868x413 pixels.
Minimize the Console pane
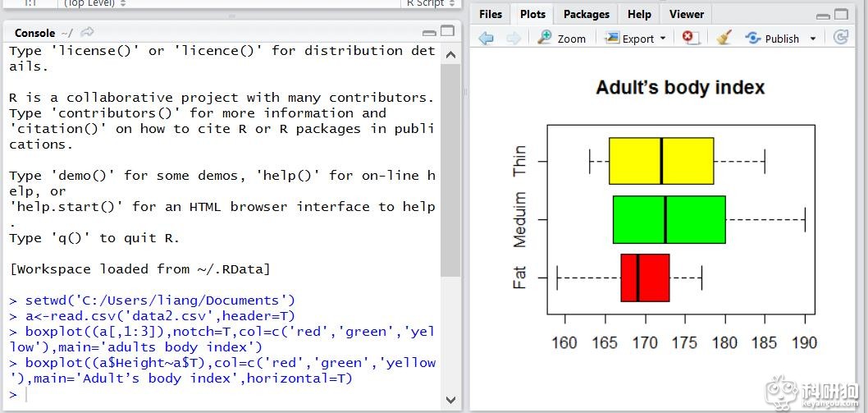coord(428,33)
